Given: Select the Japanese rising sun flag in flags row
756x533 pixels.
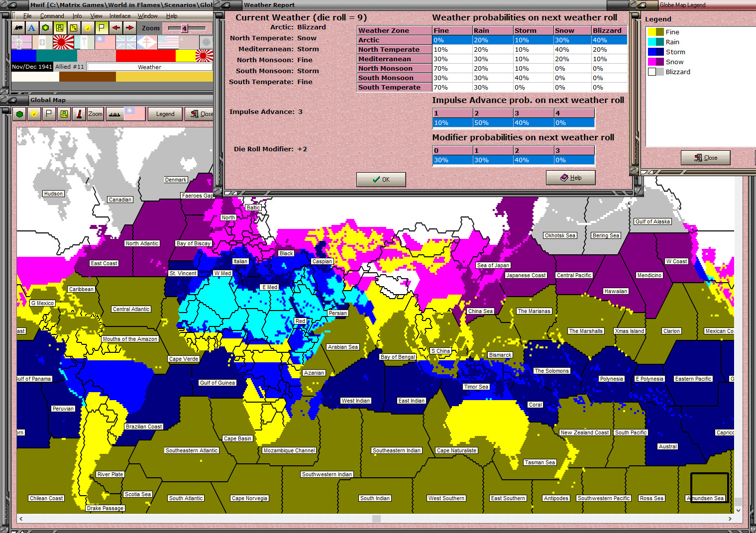Looking at the screenshot, I should [x=63, y=42].
